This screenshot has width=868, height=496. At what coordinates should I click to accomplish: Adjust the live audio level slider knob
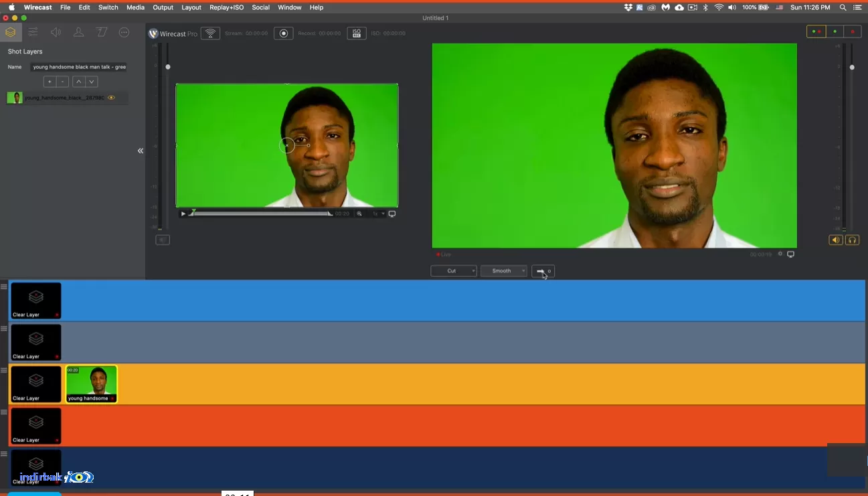tap(852, 67)
